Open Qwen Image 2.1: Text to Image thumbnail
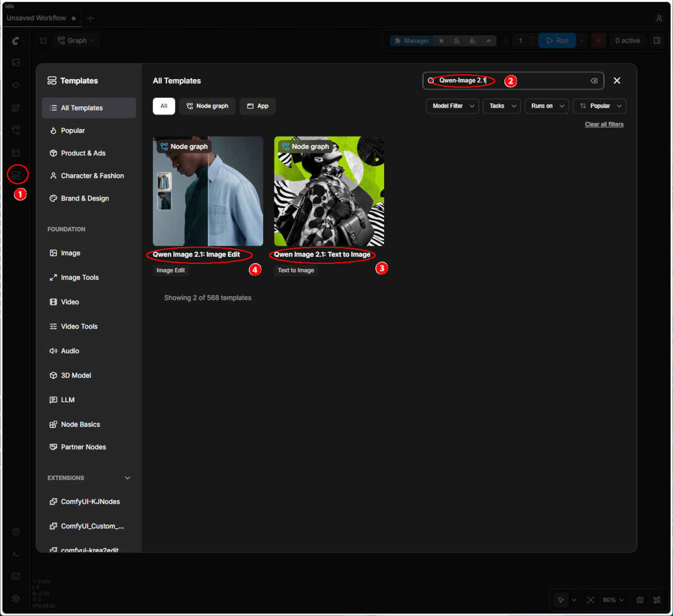The image size is (673, 616). pyautogui.click(x=329, y=191)
